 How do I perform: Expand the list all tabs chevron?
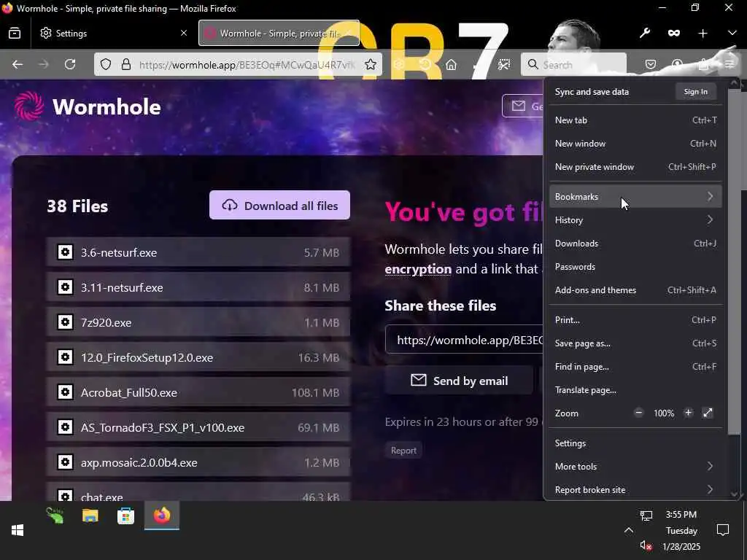[x=732, y=33]
